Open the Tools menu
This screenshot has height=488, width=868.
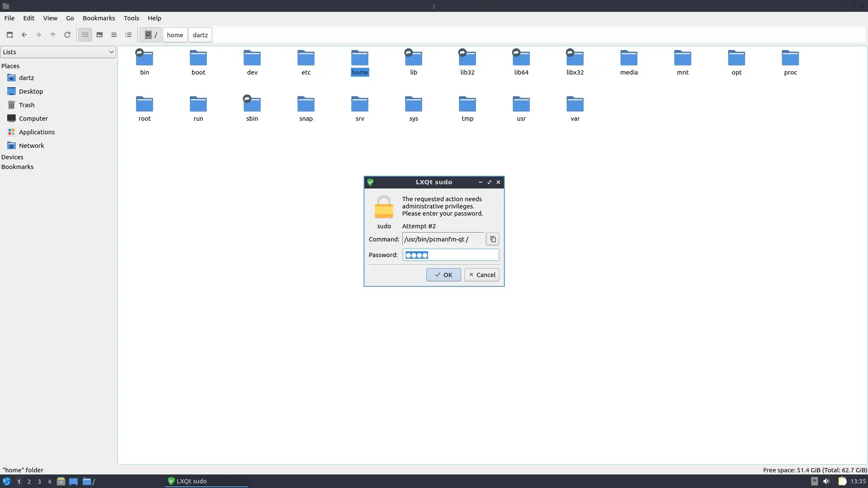tap(131, 18)
